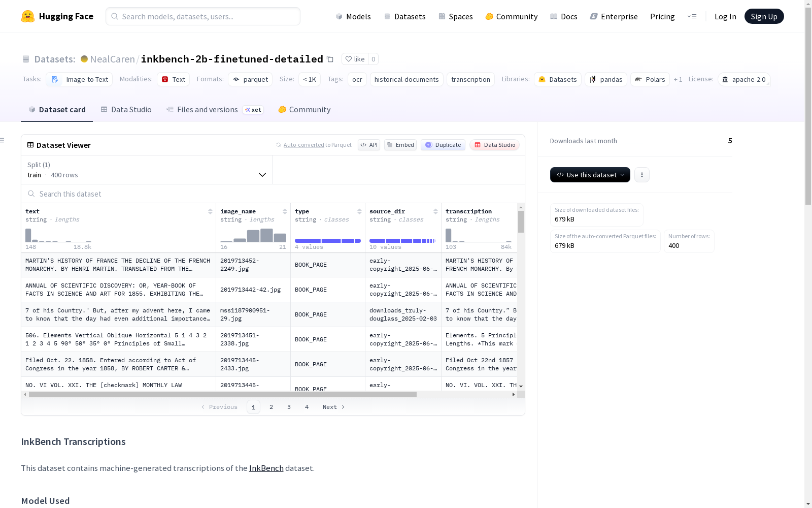The width and height of the screenshot is (812, 508).
Task: Click the downloads_truly-douglass_2025-02-03 cell
Action: (403, 314)
